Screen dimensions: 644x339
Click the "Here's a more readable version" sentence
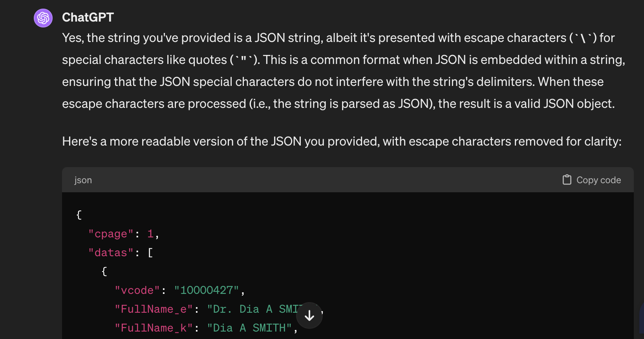pos(342,141)
